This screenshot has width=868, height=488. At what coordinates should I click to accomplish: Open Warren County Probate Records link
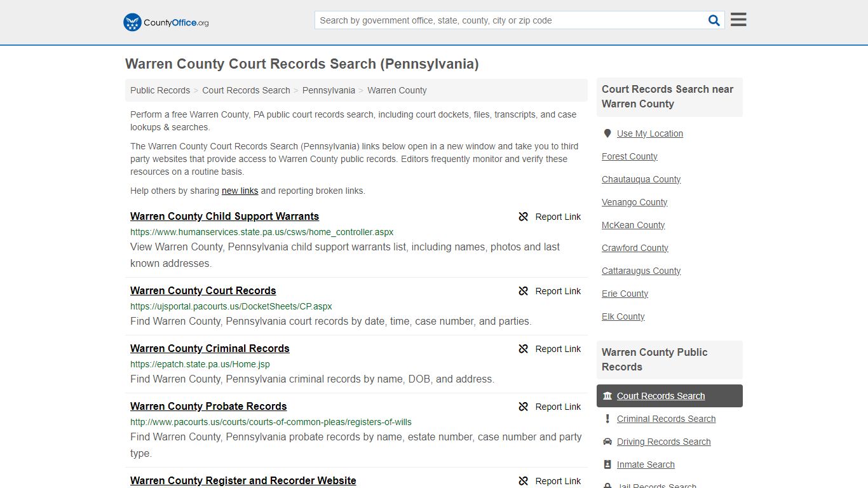(x=208, y=406)
